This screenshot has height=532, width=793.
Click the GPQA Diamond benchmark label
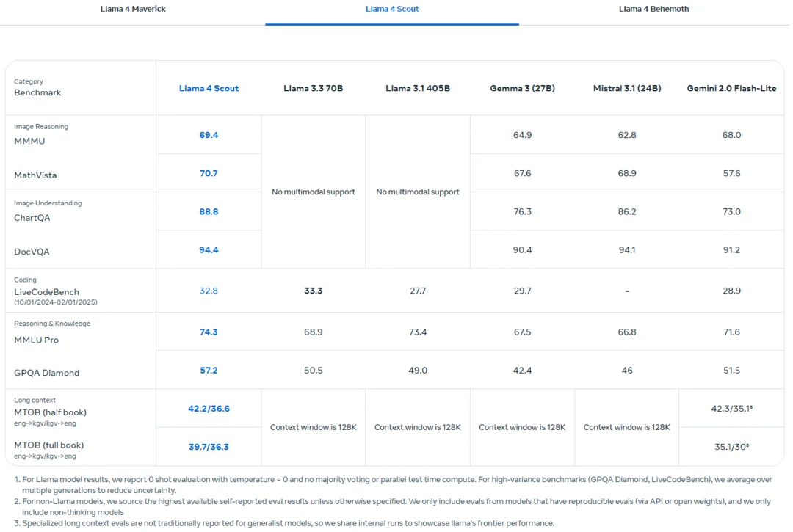(x=46, y=373)
